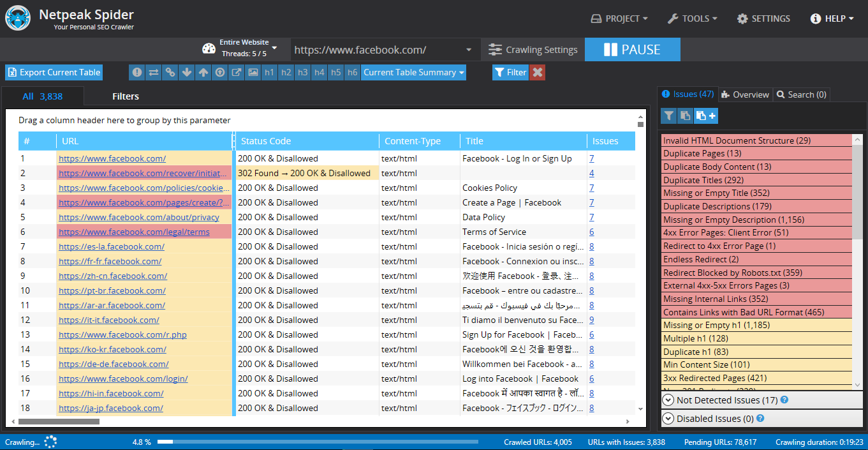Open the TOOLS menu
This screenshot has width=868, height=450.
[693, 19]
